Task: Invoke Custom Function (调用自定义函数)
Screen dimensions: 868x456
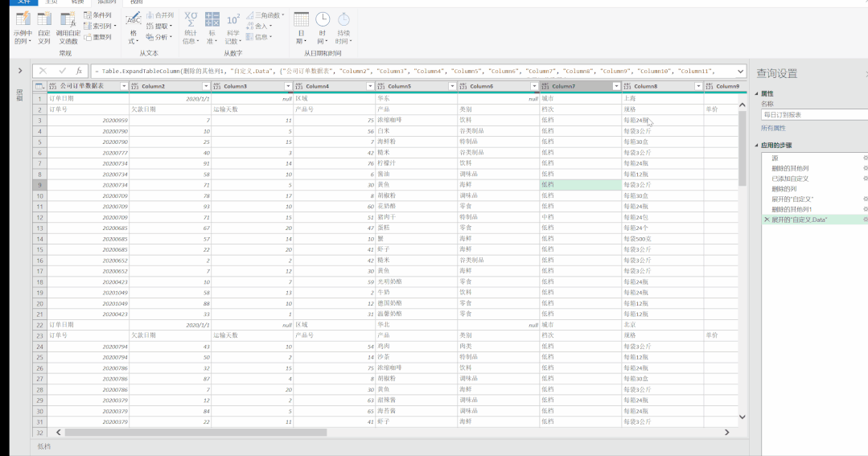Action: 68,28
